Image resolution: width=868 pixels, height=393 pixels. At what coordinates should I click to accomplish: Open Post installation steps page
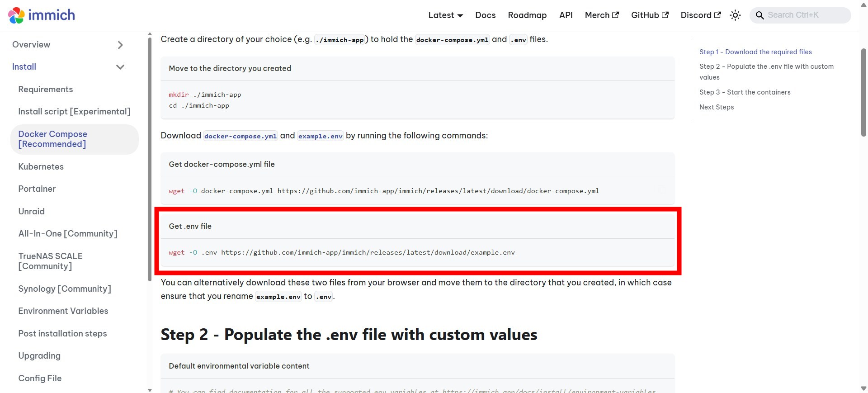tap(62, 334)
